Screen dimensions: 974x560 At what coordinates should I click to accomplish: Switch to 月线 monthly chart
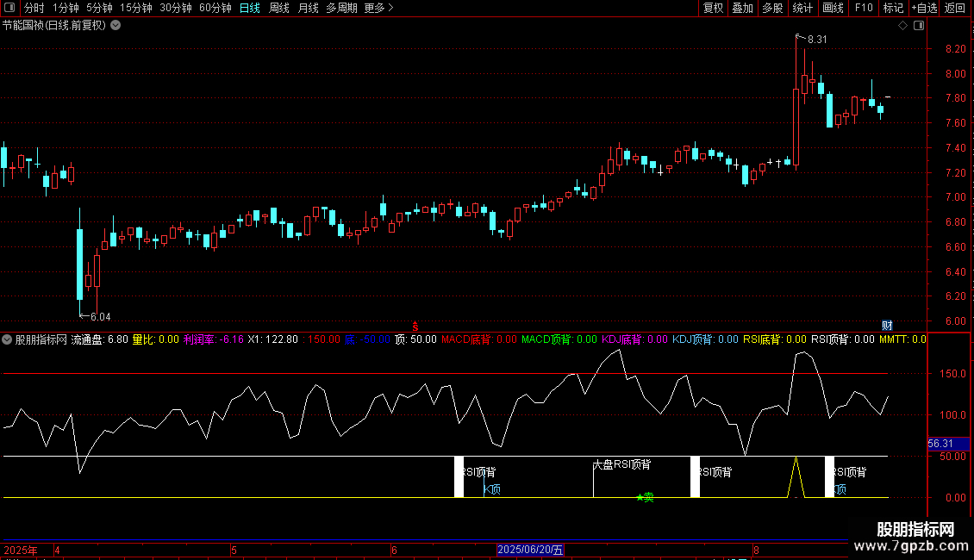click(308, 8)
